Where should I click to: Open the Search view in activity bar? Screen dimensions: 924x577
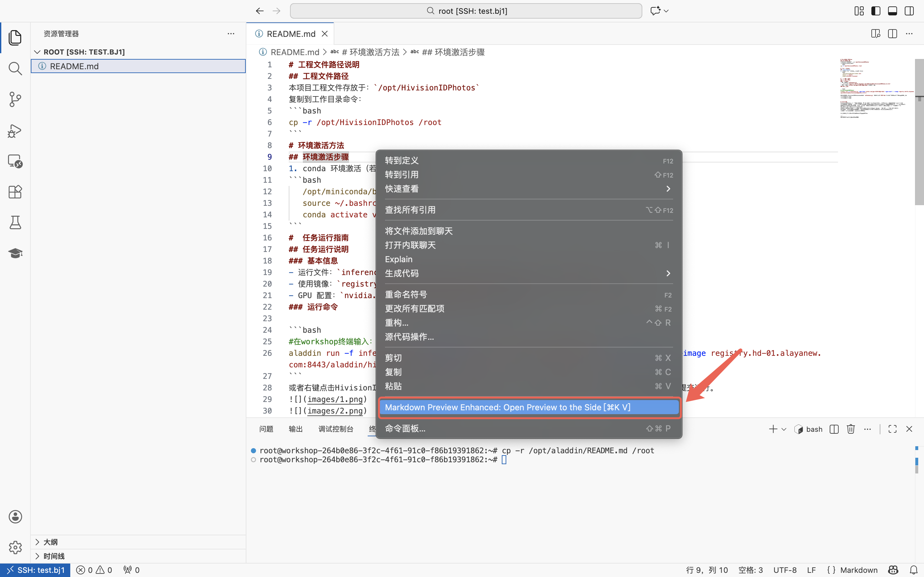click(15, 69)
